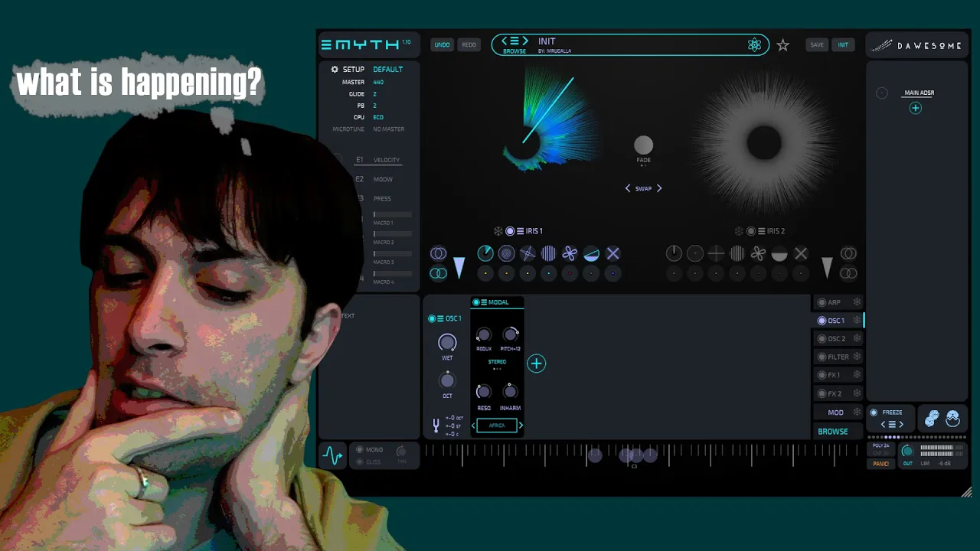Open the Africa model selector box
The height and width of the screenshot is (551, 980).
[x=497, y=425]
